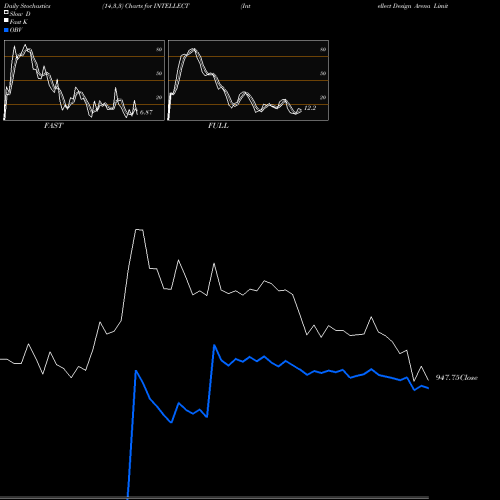This screenshot has width=500, height=500.
Task: Click the highest peak of the white price line
Action: (139, 229)
